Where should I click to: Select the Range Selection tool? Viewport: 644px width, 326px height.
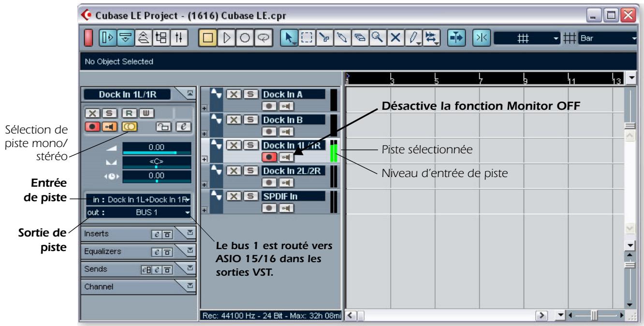[306, 38]
